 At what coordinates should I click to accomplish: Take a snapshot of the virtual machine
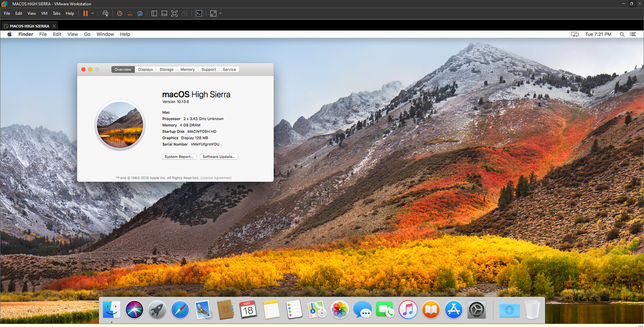120,14
